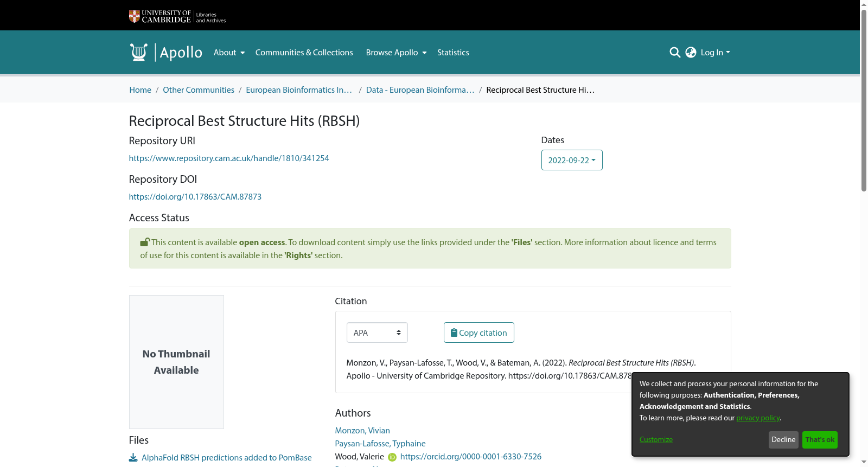The image size is (868, 467).
Task: Click the University of Cambridge logo
Action: [177, 16]
